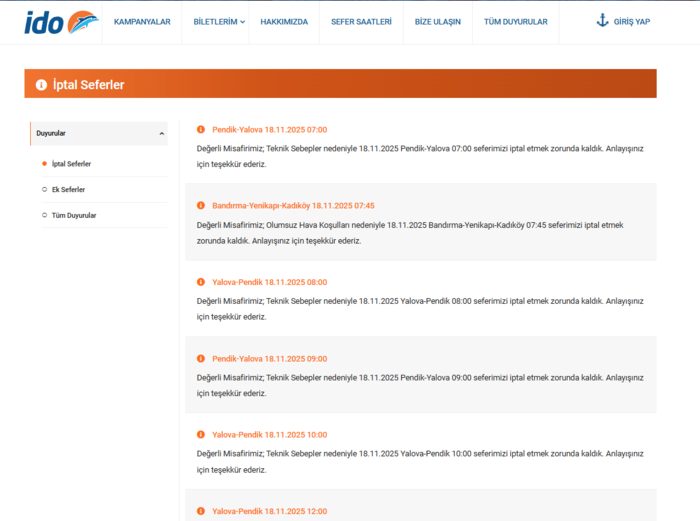Image resolution: width=700 pixels, height=521 pixels.
Task: Click description text of Yalova-Pendik 10:00 cancellation
Action: [420, 462]
